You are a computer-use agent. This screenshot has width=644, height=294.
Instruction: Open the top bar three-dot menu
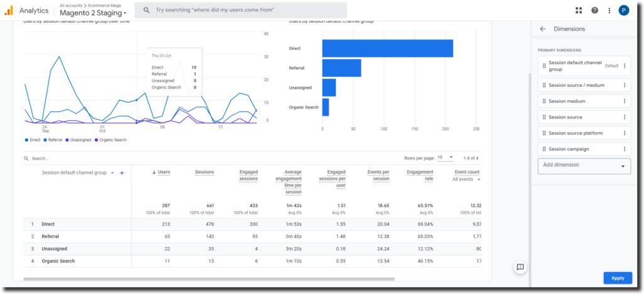609,10
